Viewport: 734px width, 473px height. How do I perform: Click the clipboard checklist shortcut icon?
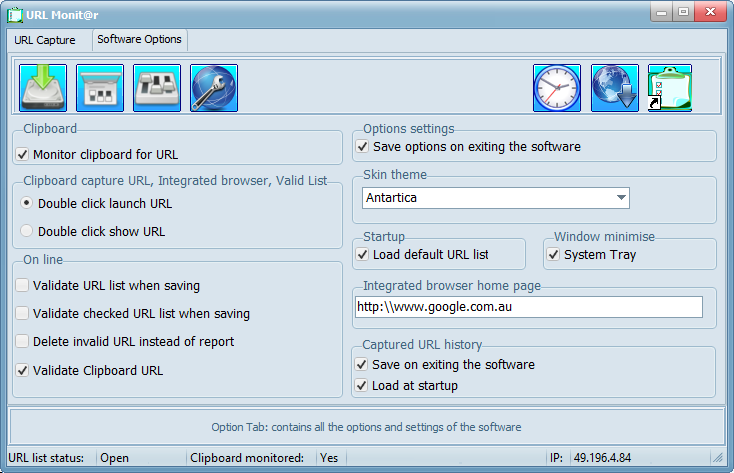(x=670, y=88)
